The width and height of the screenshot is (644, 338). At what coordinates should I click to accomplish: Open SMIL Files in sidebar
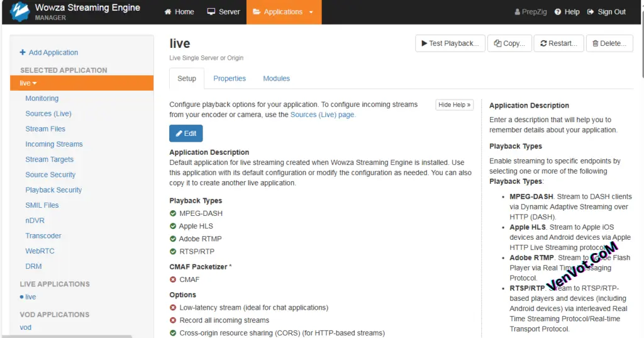42,205
